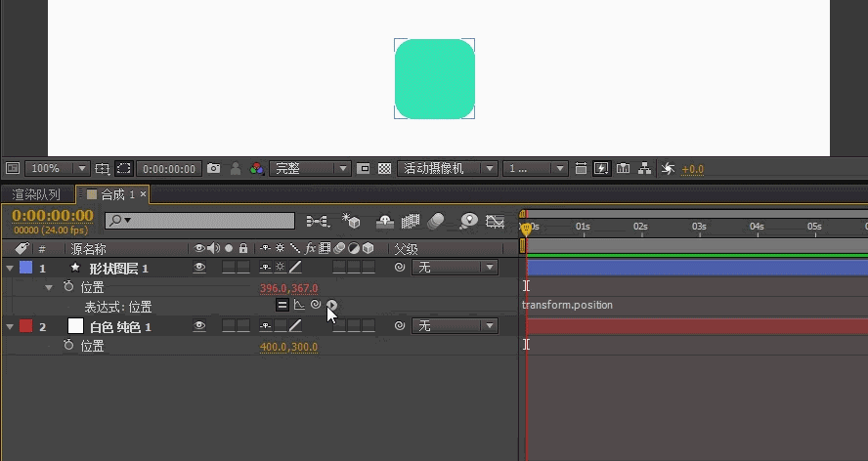Click parent pick whip of 形状图层 1

399,268
